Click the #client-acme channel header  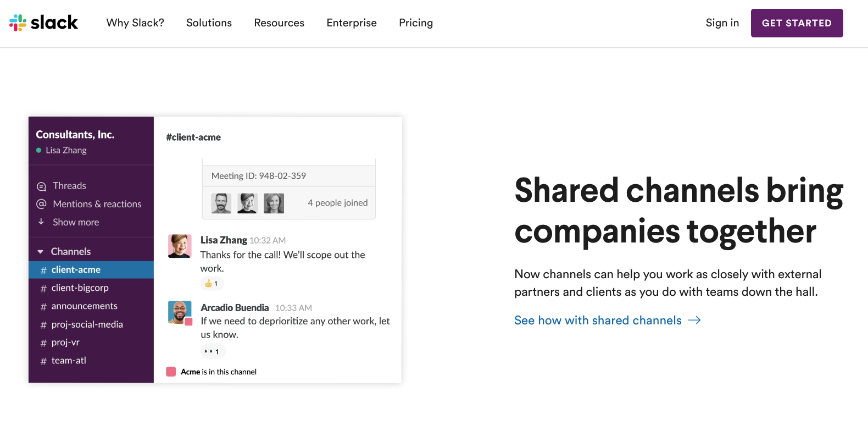(x=193, y=137)
